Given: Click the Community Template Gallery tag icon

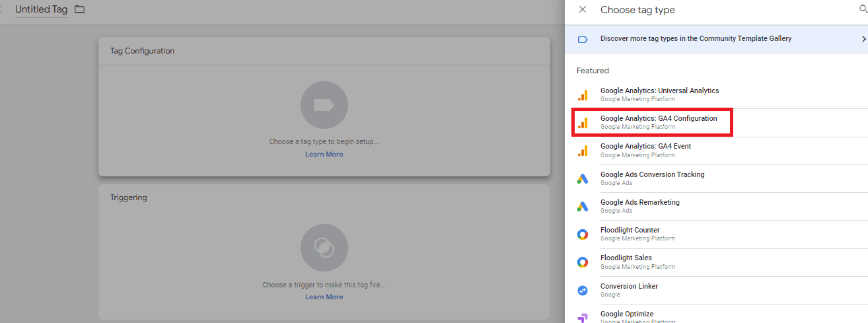Looking at the screenshot, I should [583, 40].
